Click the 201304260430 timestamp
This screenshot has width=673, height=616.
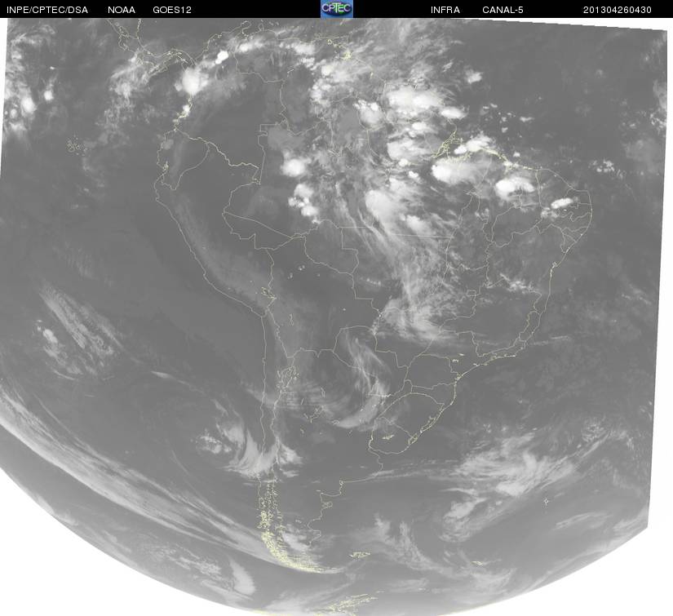click(x=618, y=10)
